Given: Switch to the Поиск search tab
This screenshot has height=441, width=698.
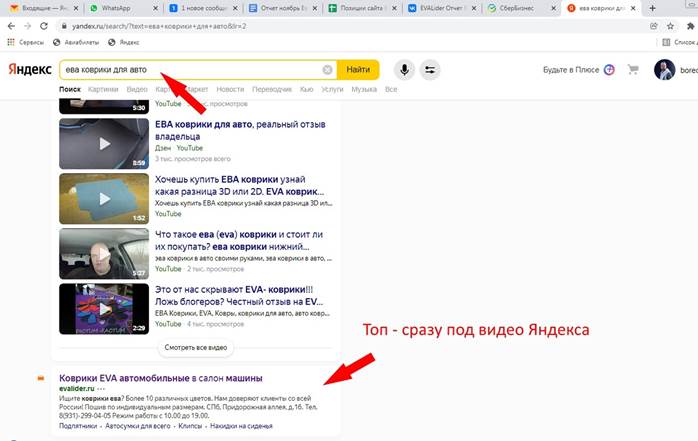Looking at the screenshot, I should pos(70,89).
